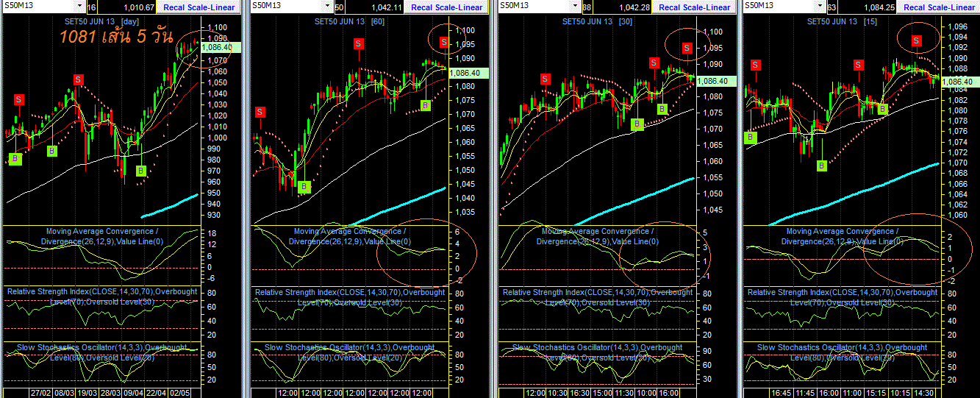Click the field showing 88 on [30] chart
This screenshot has height=398, width=980.
(587, 7)
